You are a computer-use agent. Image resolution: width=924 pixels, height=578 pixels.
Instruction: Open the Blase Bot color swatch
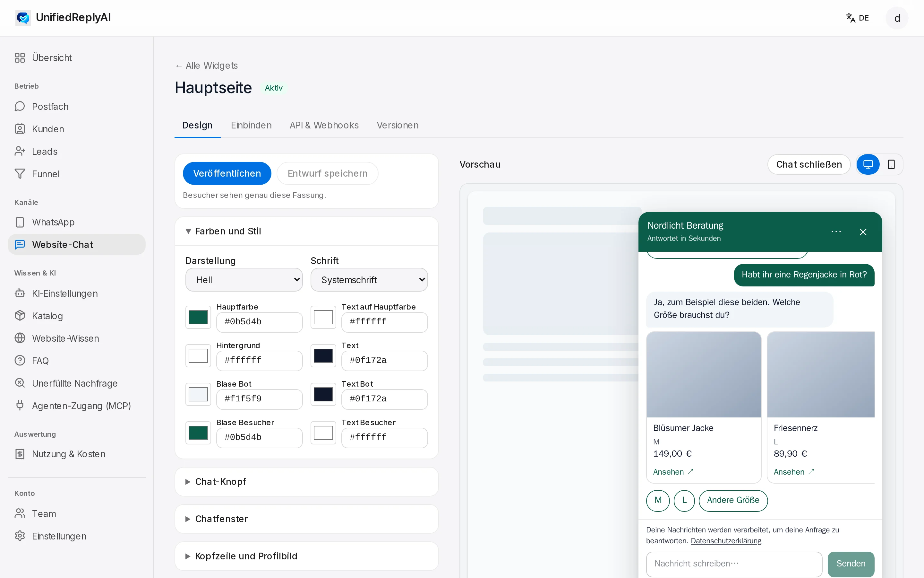[198, 395]
